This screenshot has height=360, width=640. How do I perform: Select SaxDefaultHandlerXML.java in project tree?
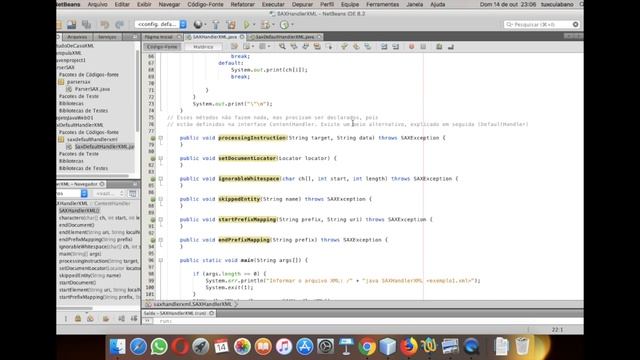(x=104, y=147)
